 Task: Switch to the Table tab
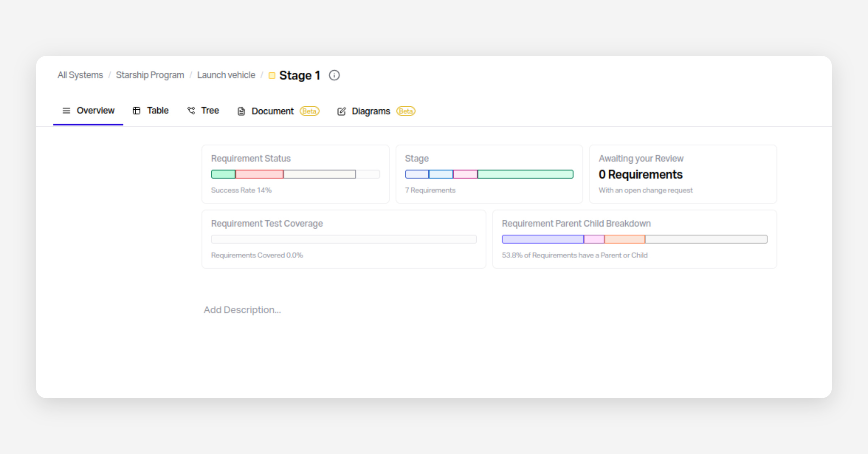[157, 110]
